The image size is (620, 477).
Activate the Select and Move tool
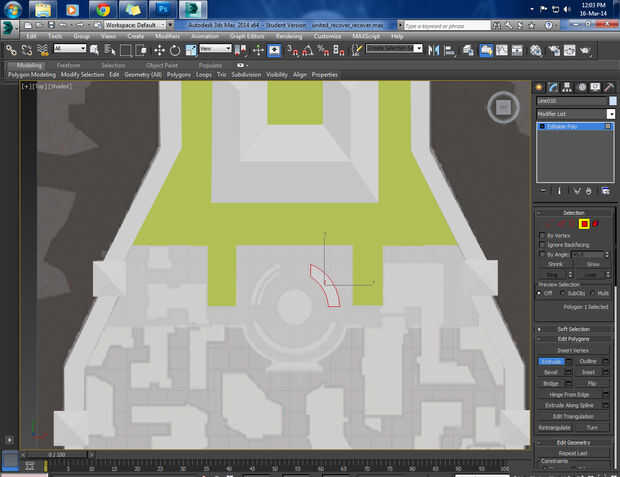159,50
